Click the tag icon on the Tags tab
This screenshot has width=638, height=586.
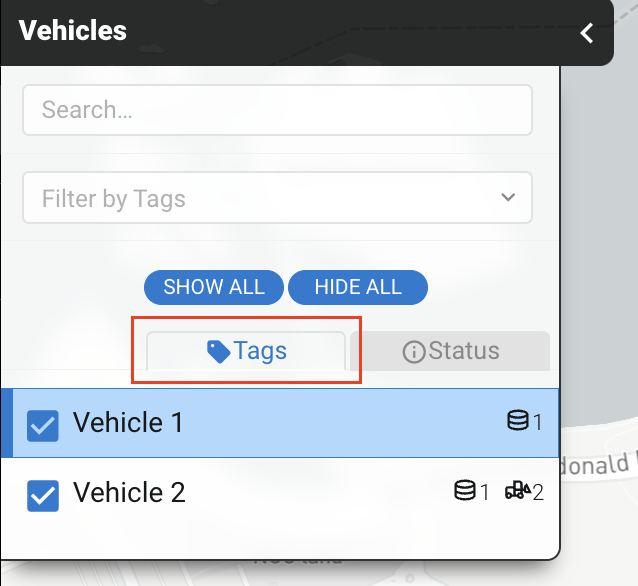pyautogui.click(x=218, y=351)
